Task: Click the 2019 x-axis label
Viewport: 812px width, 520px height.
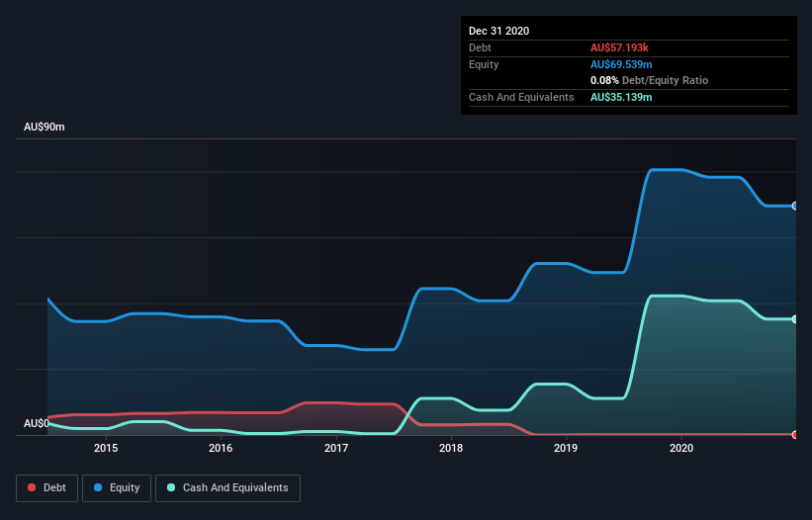Action: [566, 448]
